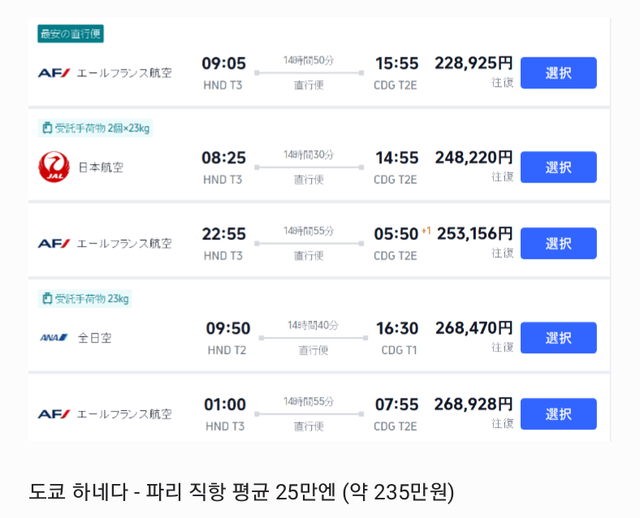
Task: Click the Air France logo on the 22:55 flight
Action: click(53, 243)
